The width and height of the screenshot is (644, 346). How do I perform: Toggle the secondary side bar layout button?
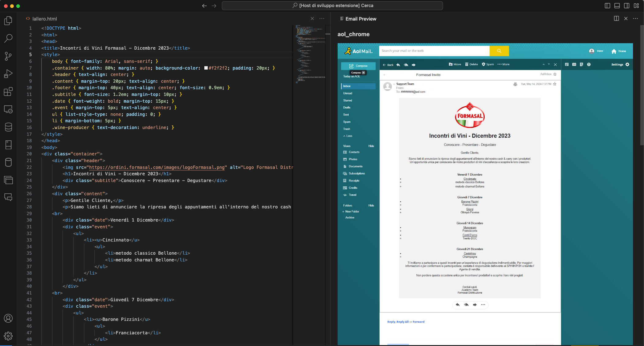[627, 6]
